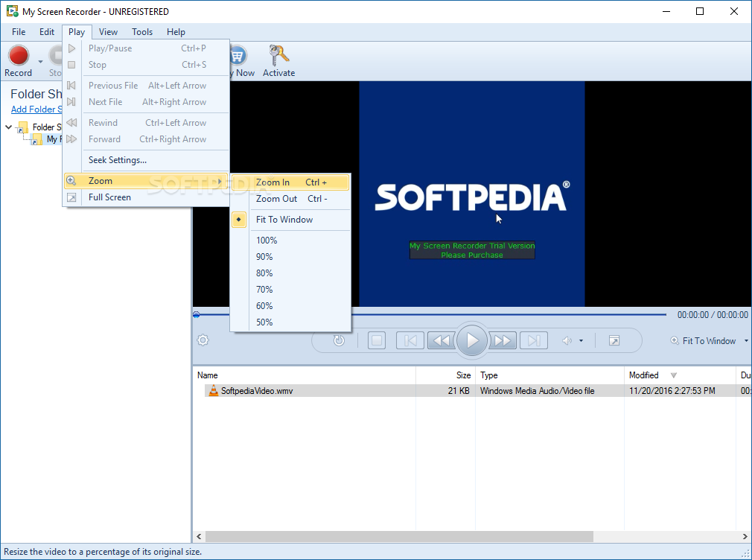Screen dimensions: 752x560
Task: Open the File menu
Action: (19, 32)
